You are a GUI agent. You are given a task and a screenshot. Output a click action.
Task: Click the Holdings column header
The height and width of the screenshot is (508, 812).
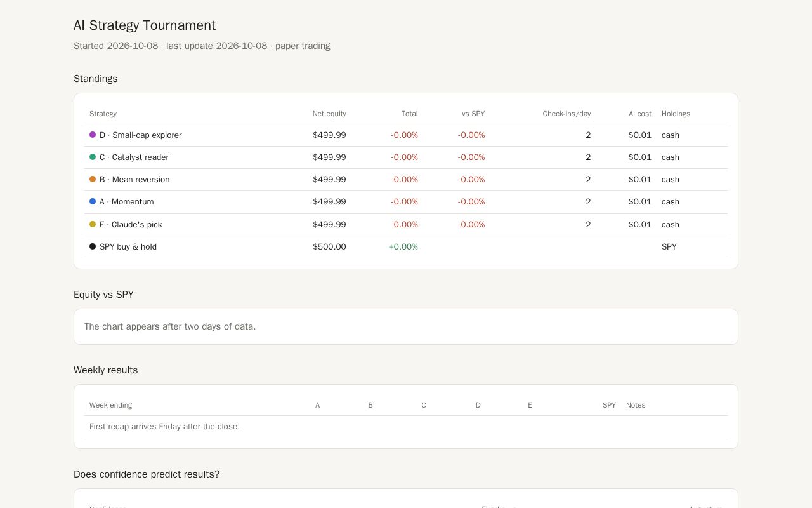(676, 114)
